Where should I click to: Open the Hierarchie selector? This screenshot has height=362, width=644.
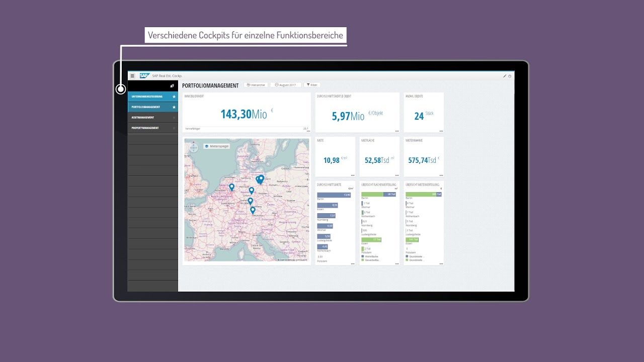[256, 85]
